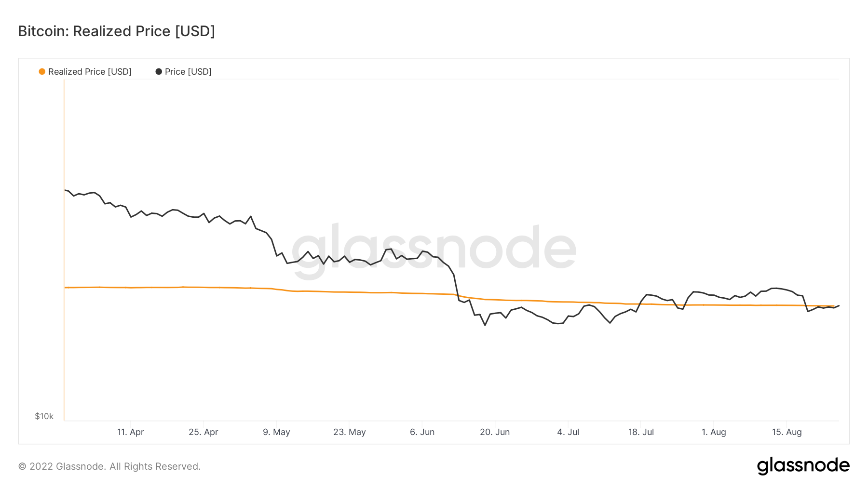Click the orange Realized Price legend dot

pyautogui.click(x=42, y=72)
